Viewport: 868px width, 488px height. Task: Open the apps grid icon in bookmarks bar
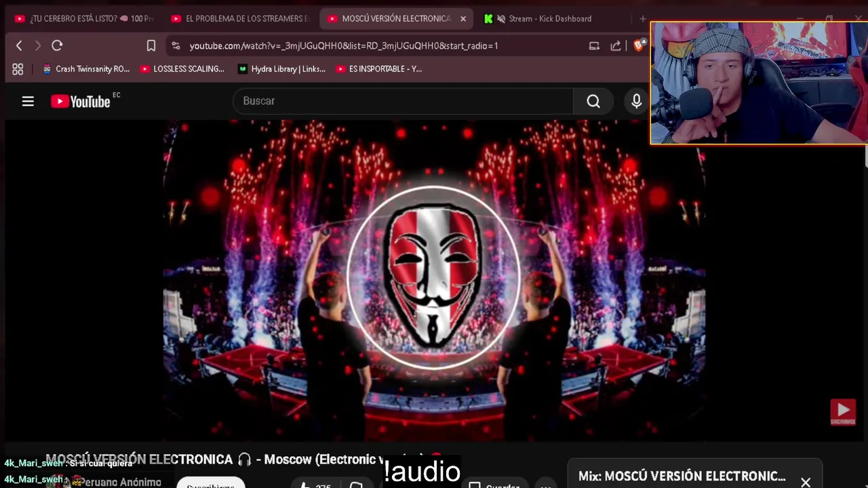(18, 68)
